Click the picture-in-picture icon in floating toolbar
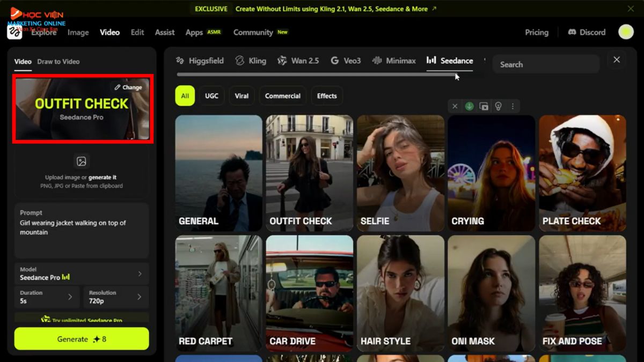644x362 pixels. click(484, 106)
